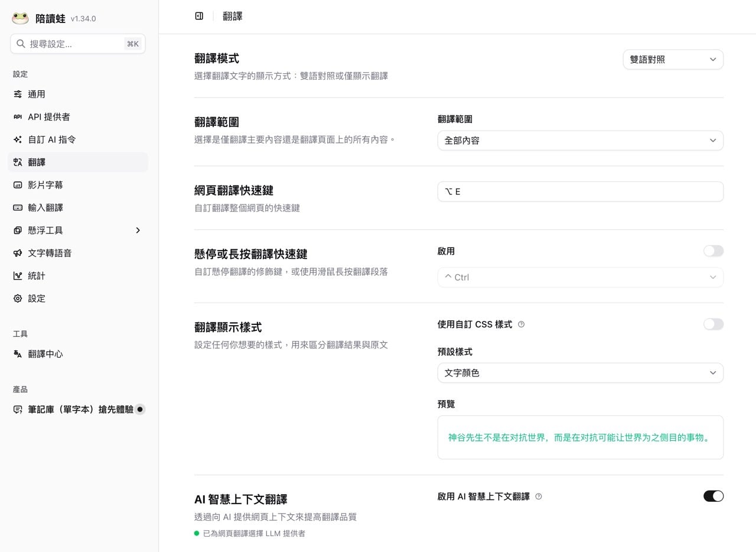
Task: Click the 懸停或長按翻譯快速鍵 heading
Action: click(251, 254)
